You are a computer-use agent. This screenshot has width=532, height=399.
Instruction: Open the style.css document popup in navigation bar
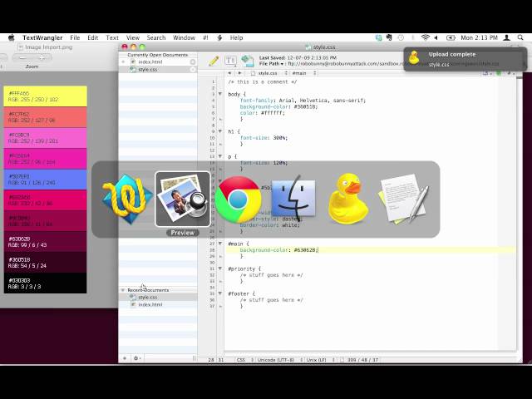269,73
